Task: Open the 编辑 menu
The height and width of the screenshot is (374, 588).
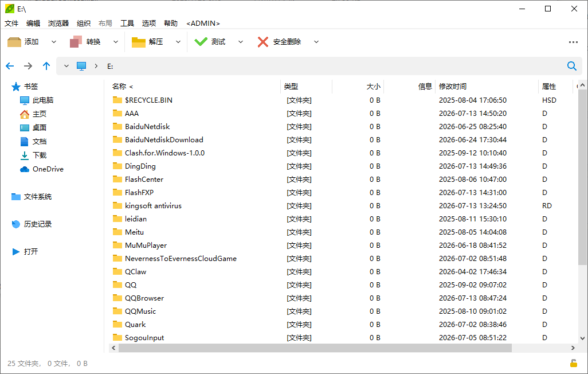Action: click(33, 24)
